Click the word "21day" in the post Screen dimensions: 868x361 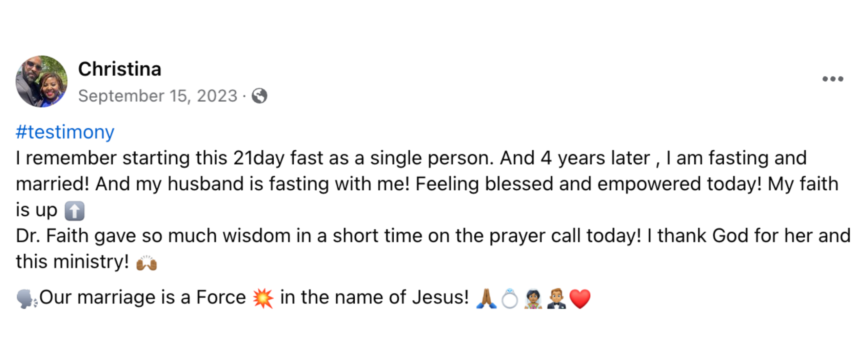(x=259, y=158)
